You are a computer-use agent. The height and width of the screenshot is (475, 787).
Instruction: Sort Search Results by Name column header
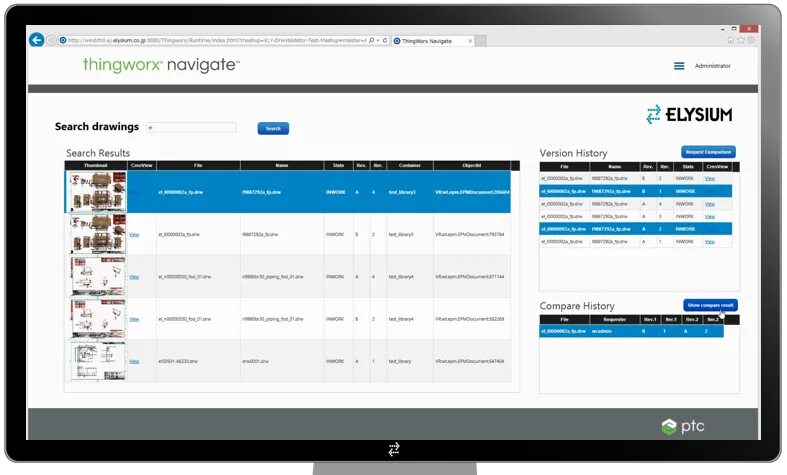coord(282,165)
